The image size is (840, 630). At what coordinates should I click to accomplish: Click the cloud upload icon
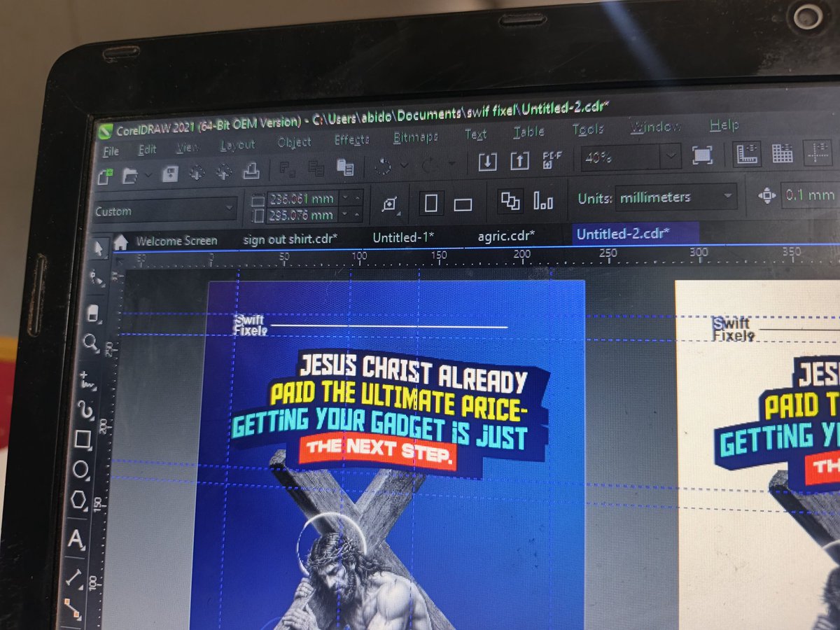[224, 172]
